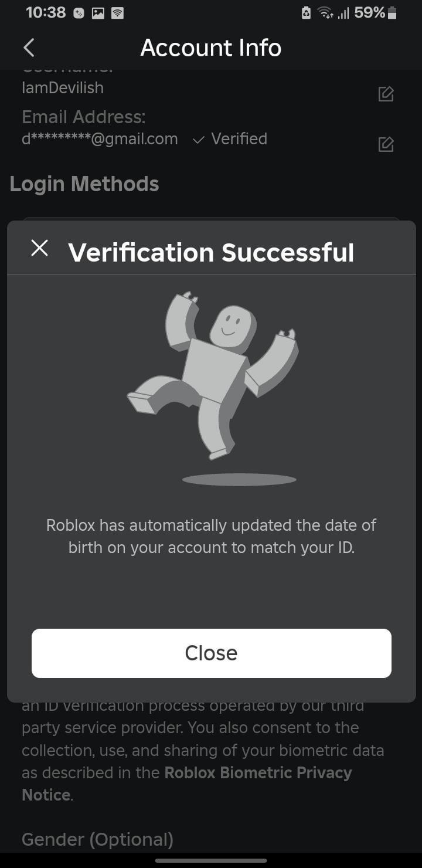Tap the Login Methods section heading
The image size is (422, 868).
pyautogui.click(x=84, y=184)
